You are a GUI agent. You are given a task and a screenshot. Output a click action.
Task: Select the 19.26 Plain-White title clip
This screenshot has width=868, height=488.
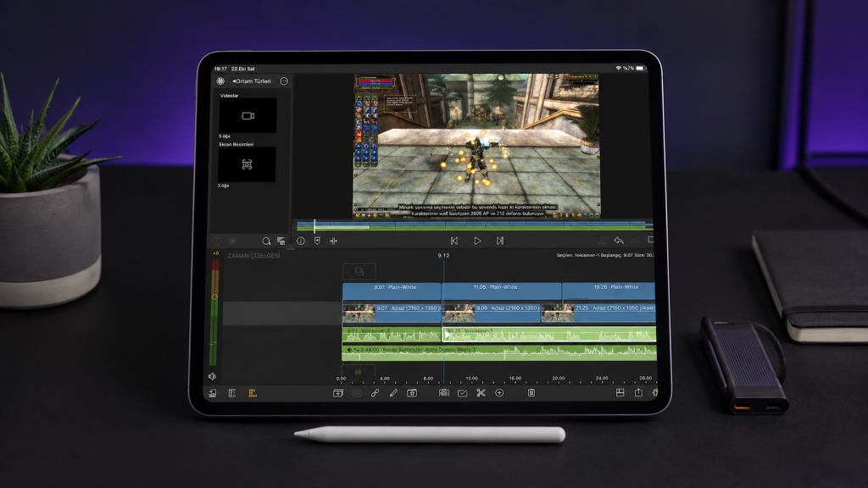pyautogui.click(x=609, y=291)
